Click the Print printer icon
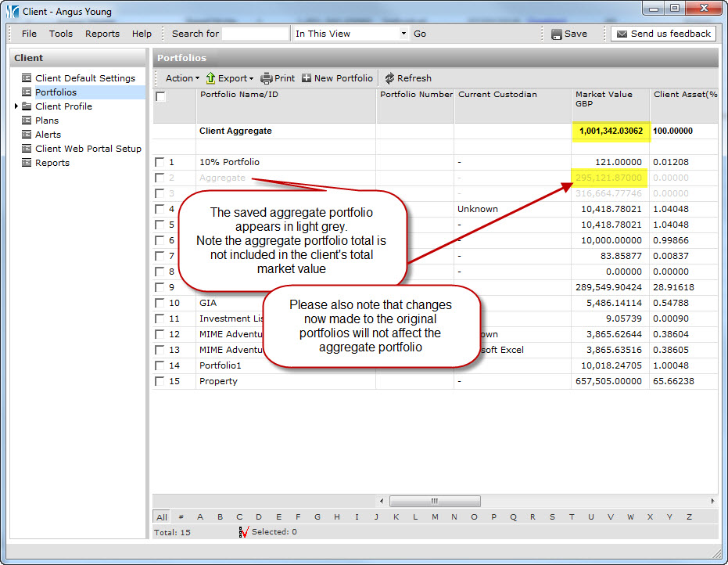 click(x=267, y=78)
